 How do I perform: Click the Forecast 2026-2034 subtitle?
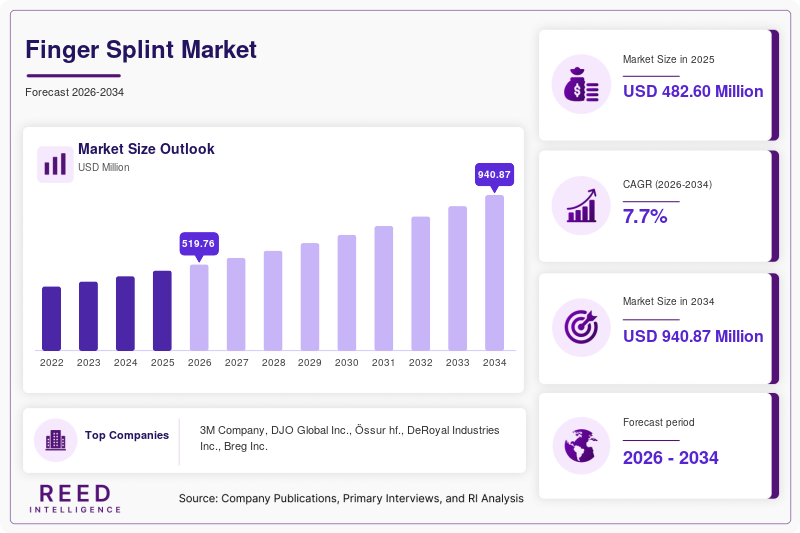(74, 92)
